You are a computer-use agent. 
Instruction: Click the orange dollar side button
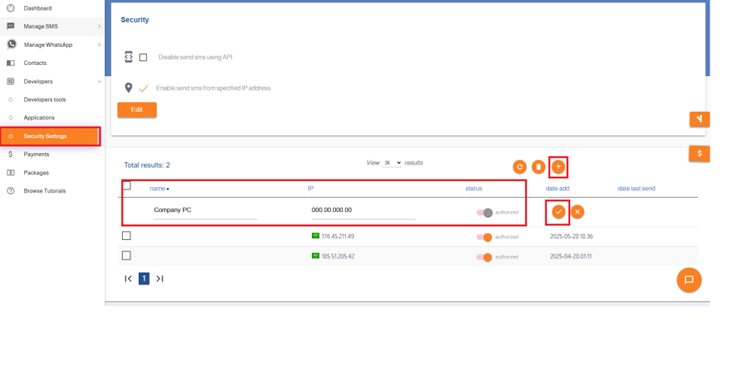tap(699, 154)
